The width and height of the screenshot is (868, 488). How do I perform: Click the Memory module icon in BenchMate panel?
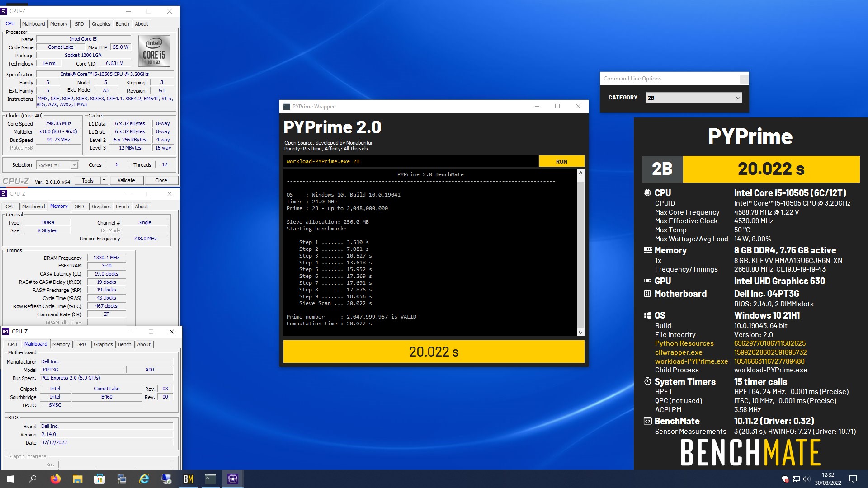point(647,250)
